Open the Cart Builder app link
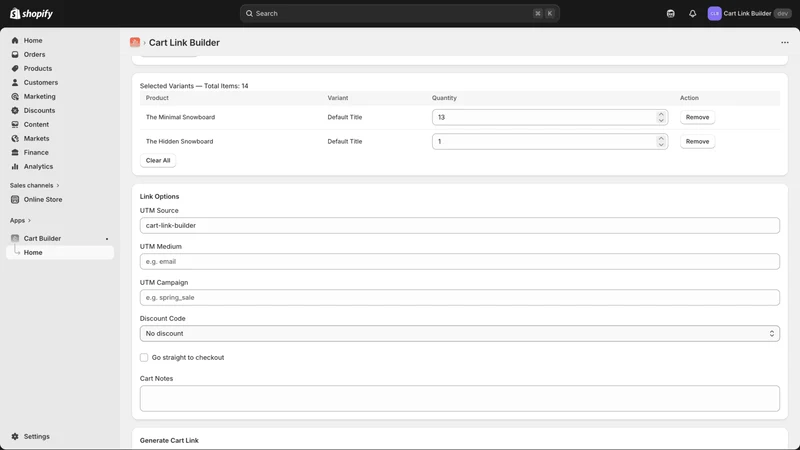This screenshot has width=800, height=450. [42, 238]
